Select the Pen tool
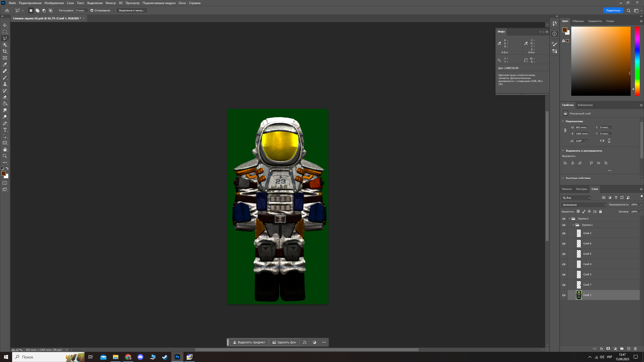This screenshot has width=644, height=362. 5,123
